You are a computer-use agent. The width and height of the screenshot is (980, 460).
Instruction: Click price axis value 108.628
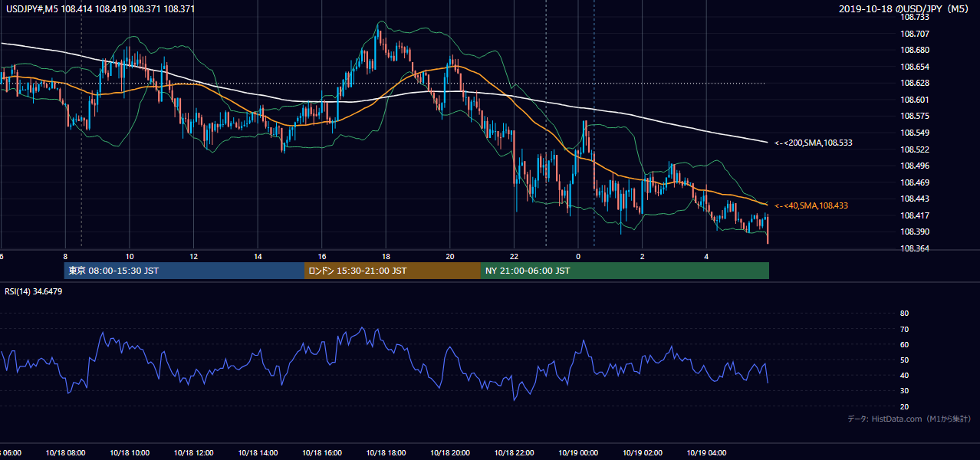tap(915, 83)
